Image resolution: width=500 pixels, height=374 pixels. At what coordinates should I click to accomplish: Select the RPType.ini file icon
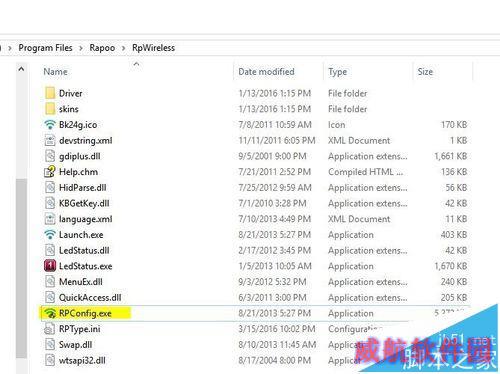50,329
